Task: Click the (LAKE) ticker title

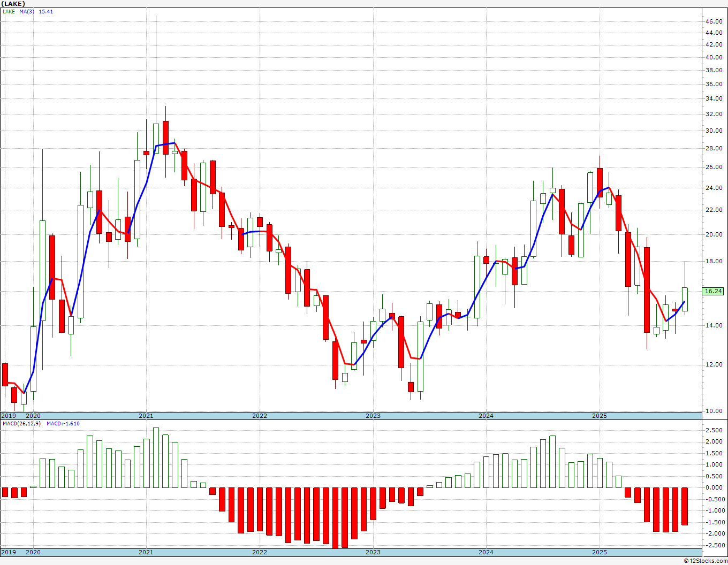Action: click(13, 4)
